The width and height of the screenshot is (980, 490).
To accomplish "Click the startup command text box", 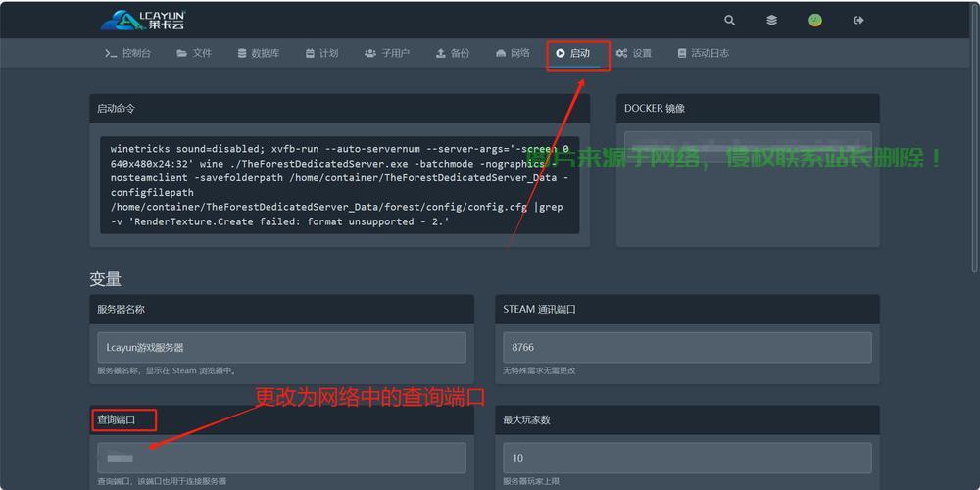I will (x=339, y=185).
